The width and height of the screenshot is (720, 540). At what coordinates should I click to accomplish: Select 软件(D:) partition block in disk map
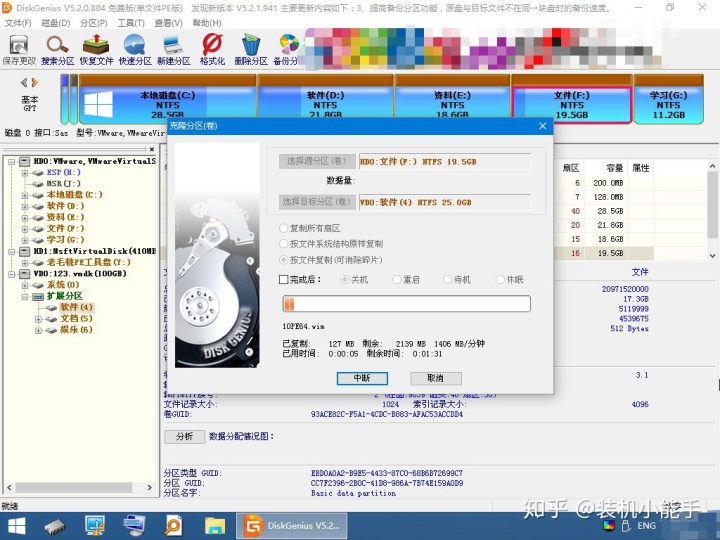pos(325,100)
